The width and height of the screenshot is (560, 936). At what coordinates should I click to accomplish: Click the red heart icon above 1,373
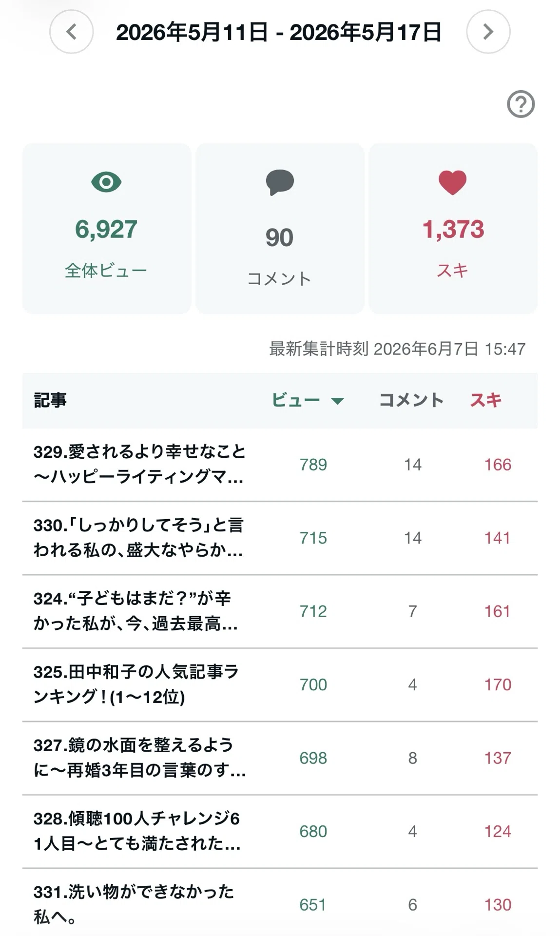click(452, 183)
